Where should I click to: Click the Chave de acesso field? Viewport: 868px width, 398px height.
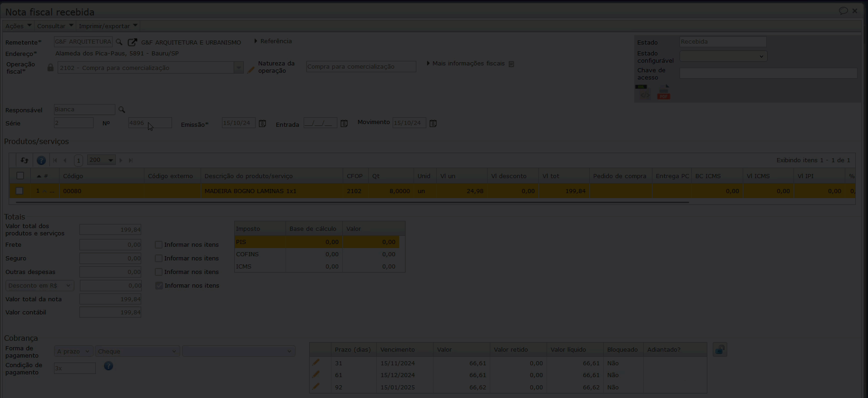768,73
